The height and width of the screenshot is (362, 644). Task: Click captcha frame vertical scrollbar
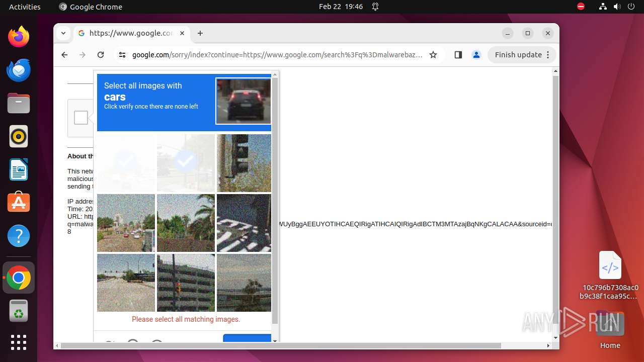coord(275,201)
